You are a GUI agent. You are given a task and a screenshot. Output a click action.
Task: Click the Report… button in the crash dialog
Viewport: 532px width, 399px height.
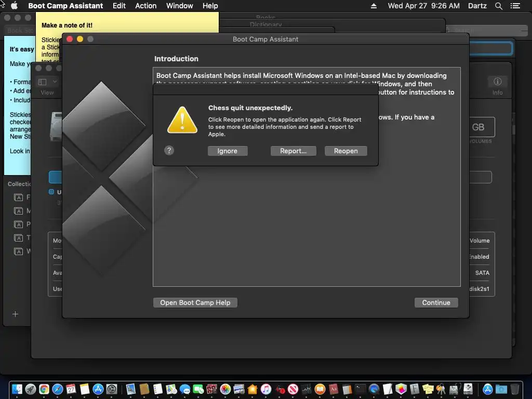[x=293, y=151]
